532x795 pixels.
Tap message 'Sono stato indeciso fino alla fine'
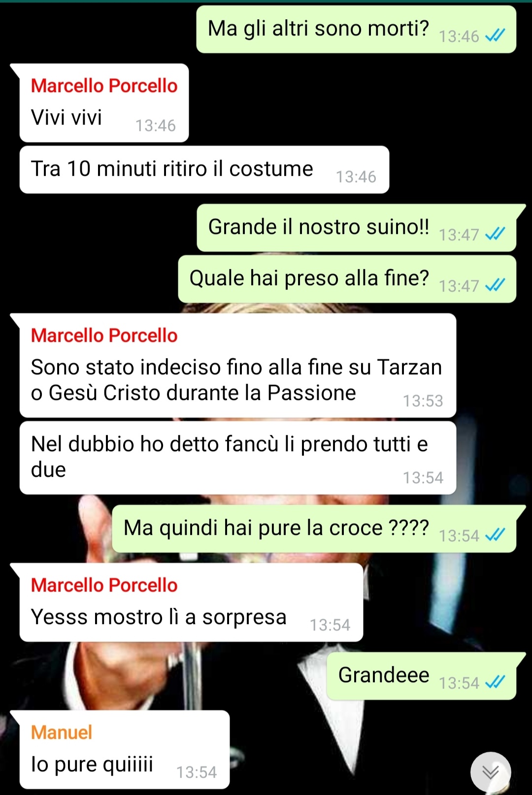(x=238, y=365)
